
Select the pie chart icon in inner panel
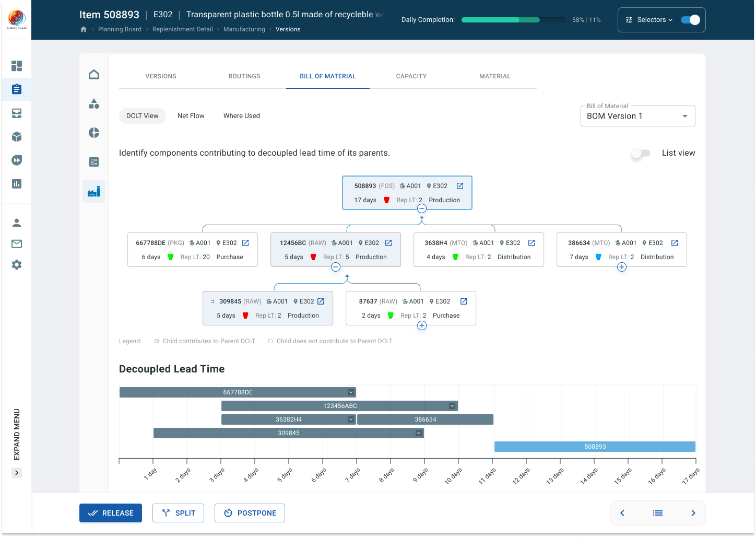94,133
